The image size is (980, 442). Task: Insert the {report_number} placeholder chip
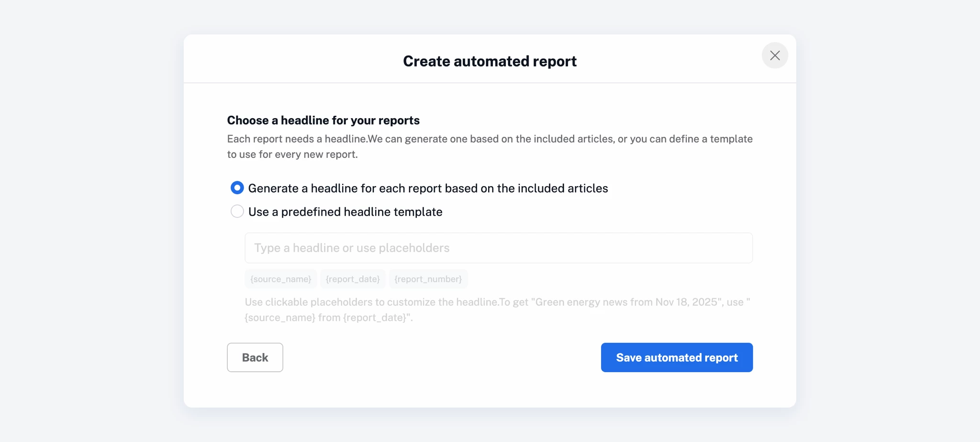click(x=428, y=279)
